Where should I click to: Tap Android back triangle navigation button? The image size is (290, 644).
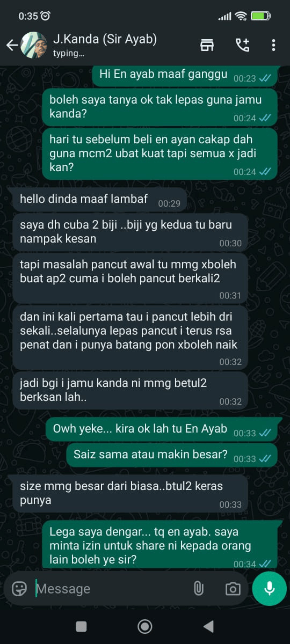point(208,626)
